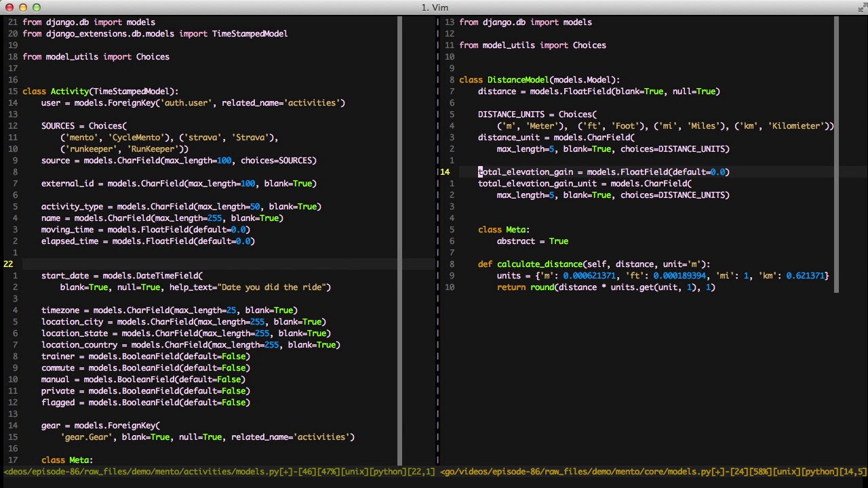The image size is (868, 488).
Task: Click 'from model_utils import Choices' in right pane
Action: point(532,45)
